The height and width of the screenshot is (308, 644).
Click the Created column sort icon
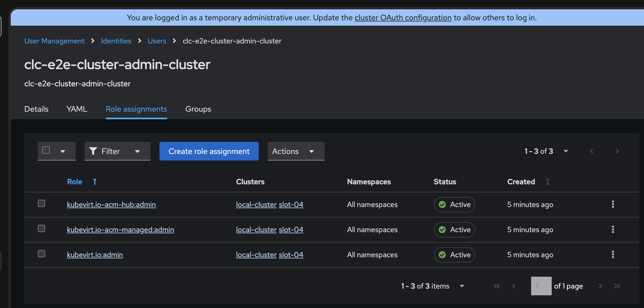tap(547, 182)
